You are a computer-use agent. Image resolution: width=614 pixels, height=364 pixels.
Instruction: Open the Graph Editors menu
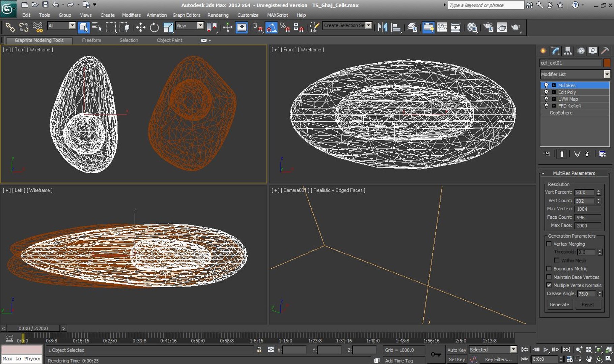[186, 15]
